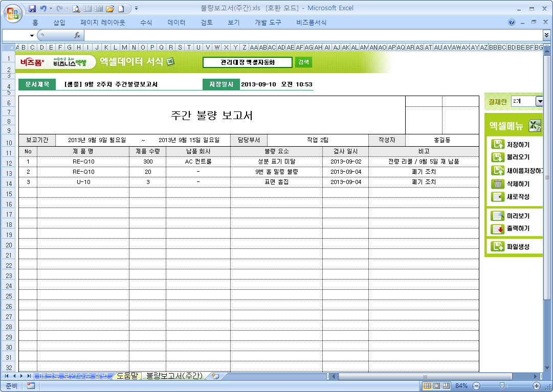Select the cell AC 컨트롤
This screenshot has width=553, height=392.
point(198,162)
